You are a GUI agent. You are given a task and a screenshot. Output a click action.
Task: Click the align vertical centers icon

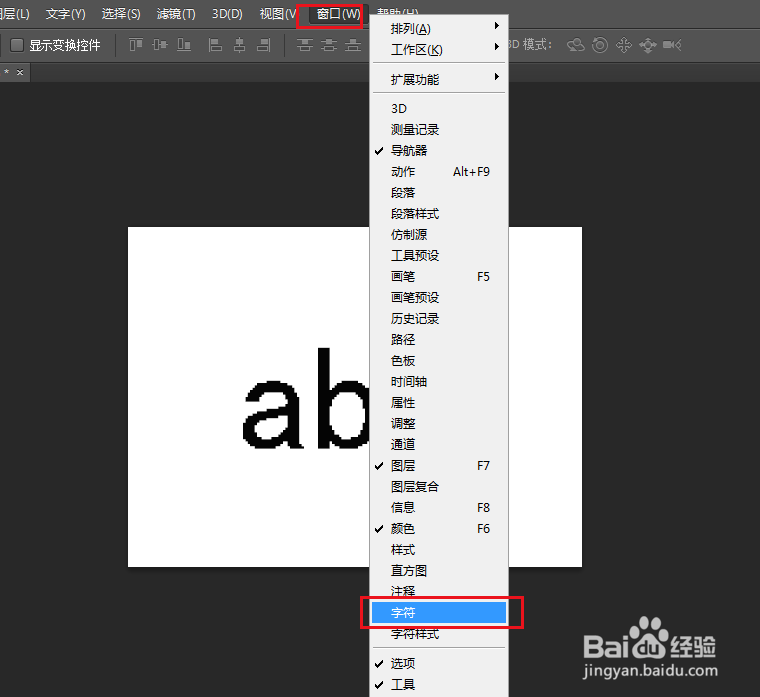pyautogui.click(x=159, y=45)
